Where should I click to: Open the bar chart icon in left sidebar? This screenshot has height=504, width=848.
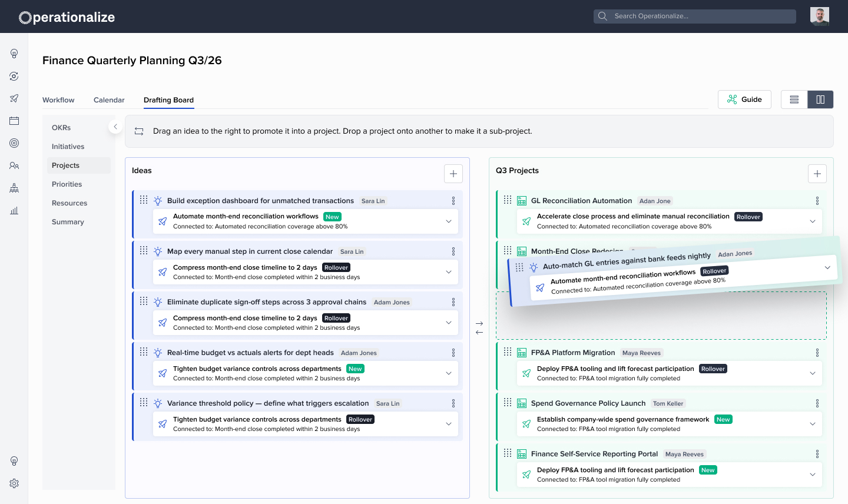pyautogui.click(x=14, y=210)
